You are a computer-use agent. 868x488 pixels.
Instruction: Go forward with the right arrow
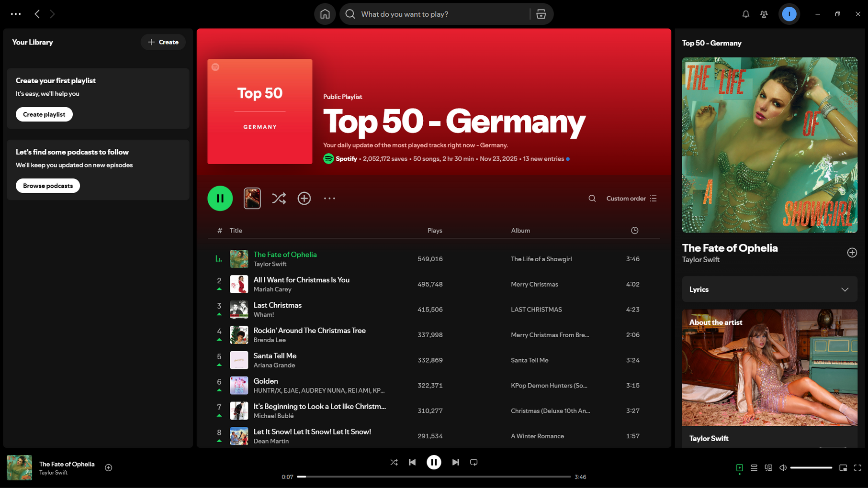click(52, 14)
